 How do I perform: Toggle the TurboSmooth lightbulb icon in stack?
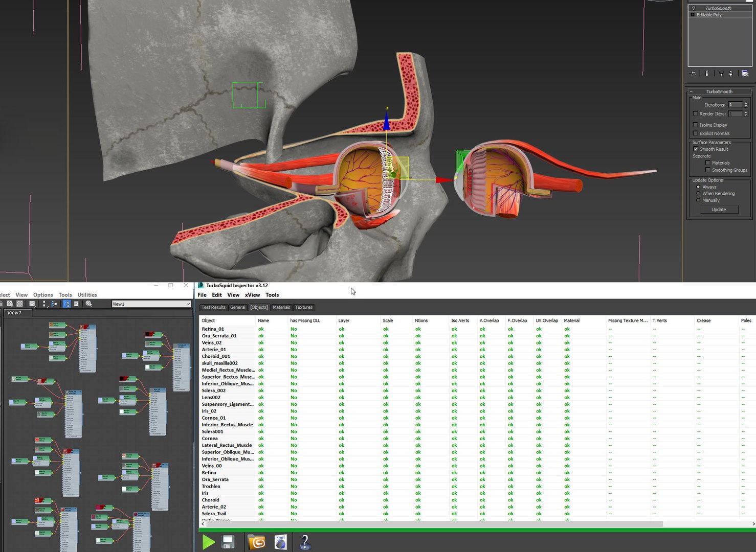[694, 8]
